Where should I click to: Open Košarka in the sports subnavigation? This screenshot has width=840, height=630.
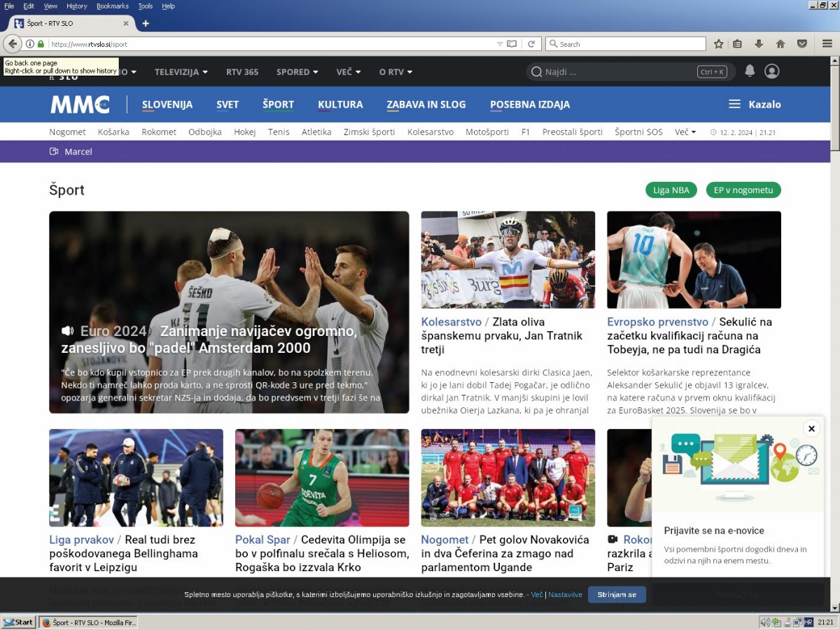click(113, 132)
